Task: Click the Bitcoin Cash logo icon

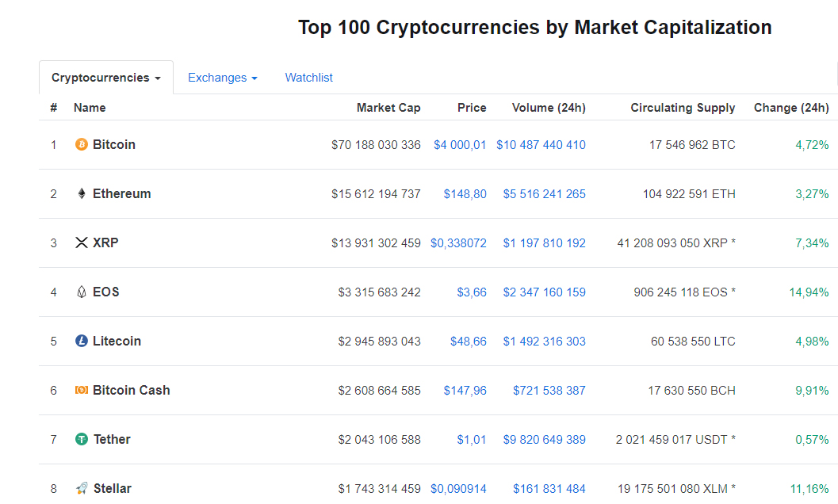Action: tap(81, 390)
